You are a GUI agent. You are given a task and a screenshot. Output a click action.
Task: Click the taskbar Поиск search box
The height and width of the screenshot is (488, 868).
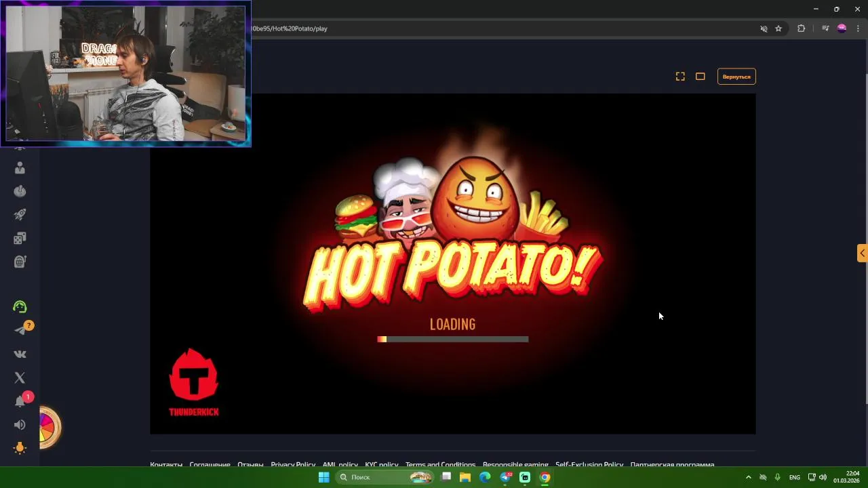[x=384, y=477]
